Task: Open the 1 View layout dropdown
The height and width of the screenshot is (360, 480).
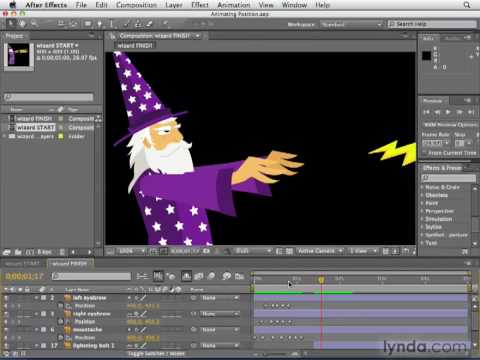Action: (x=363, y=251)
